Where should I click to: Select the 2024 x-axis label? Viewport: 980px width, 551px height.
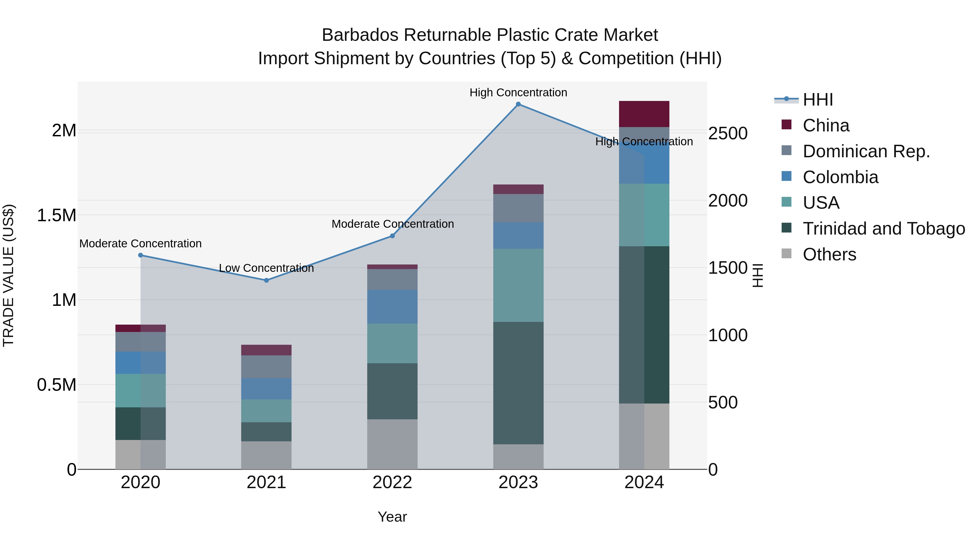(644, 482)
